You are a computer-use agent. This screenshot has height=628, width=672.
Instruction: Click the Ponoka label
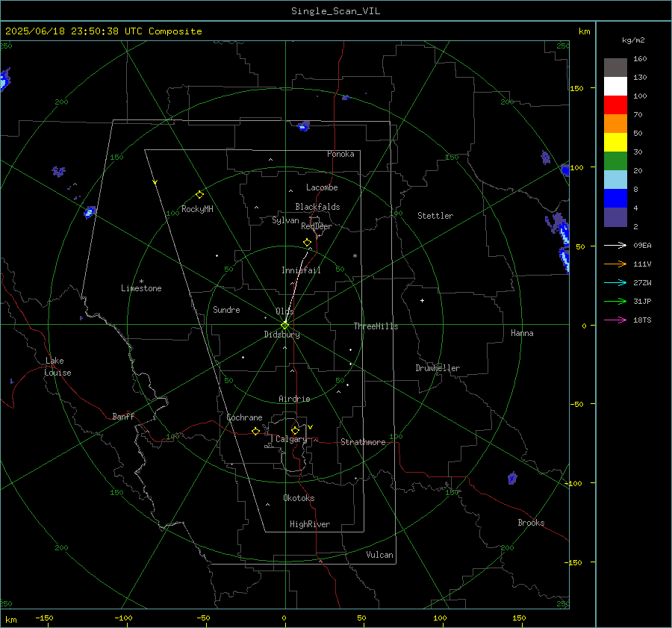tap(340, 154)
